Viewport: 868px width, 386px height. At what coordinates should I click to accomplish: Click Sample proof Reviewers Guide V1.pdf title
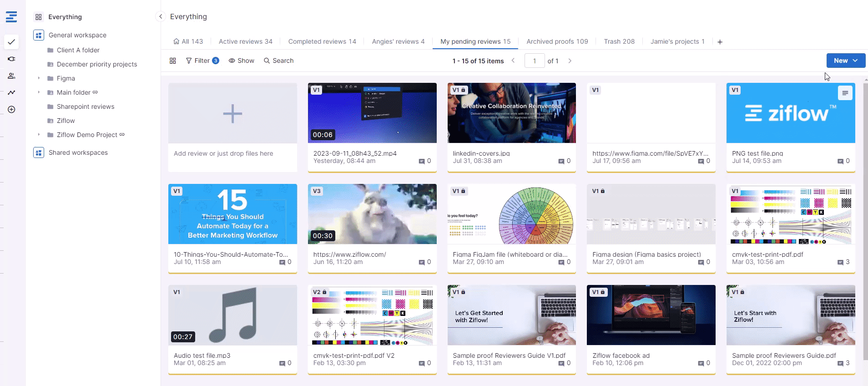509,356
